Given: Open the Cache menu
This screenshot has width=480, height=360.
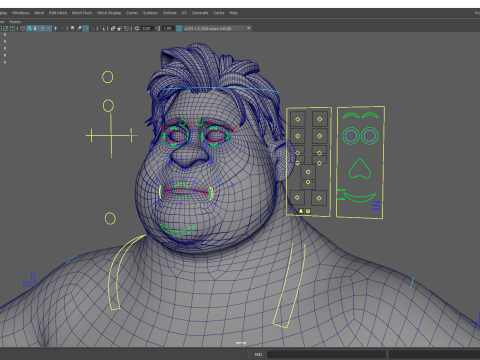Looking at the screenshot, I should click(x=219, y=13).
